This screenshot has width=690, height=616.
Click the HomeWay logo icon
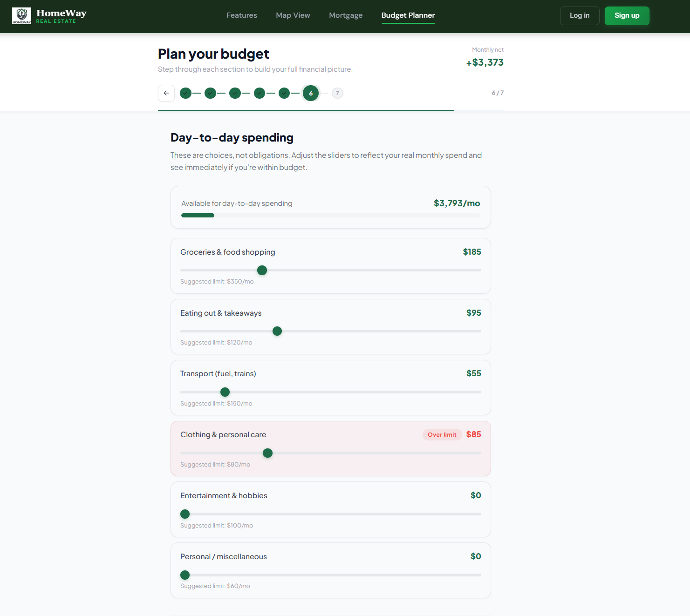click(21, 16)
